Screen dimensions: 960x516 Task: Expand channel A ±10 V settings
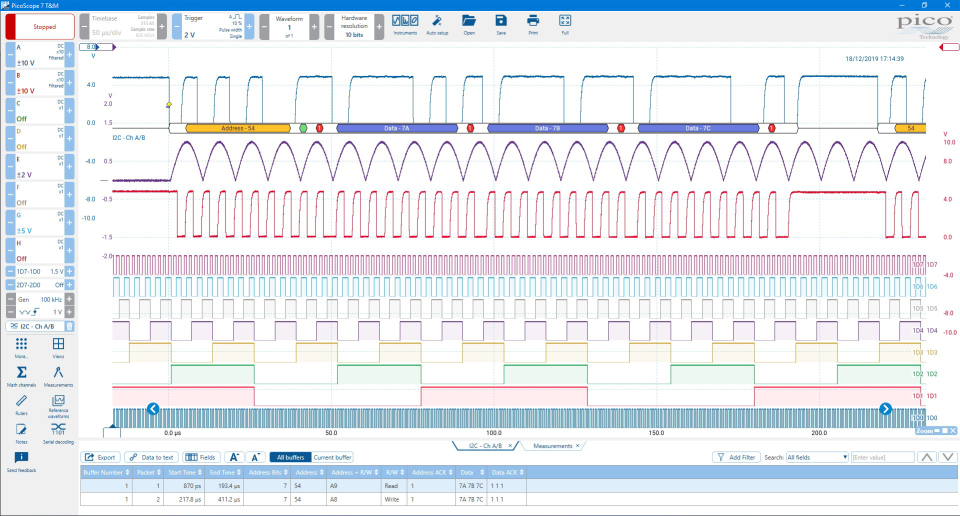tap(32, 53)
